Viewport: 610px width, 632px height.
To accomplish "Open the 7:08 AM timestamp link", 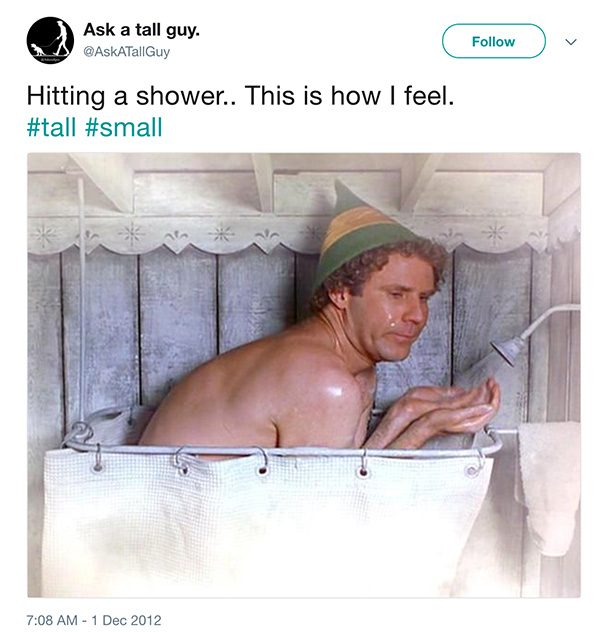I will [x=53, y=620].
